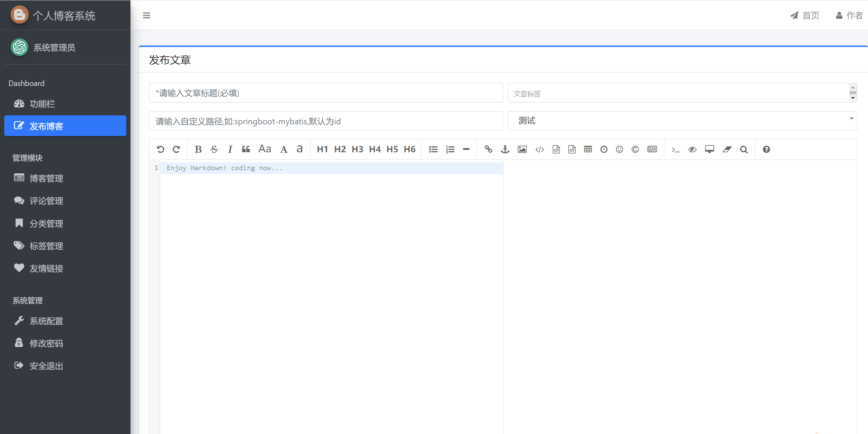Insert an ordered numbered list
The height and width of the screenshot is (434, 868).
(x=450, y=149)
